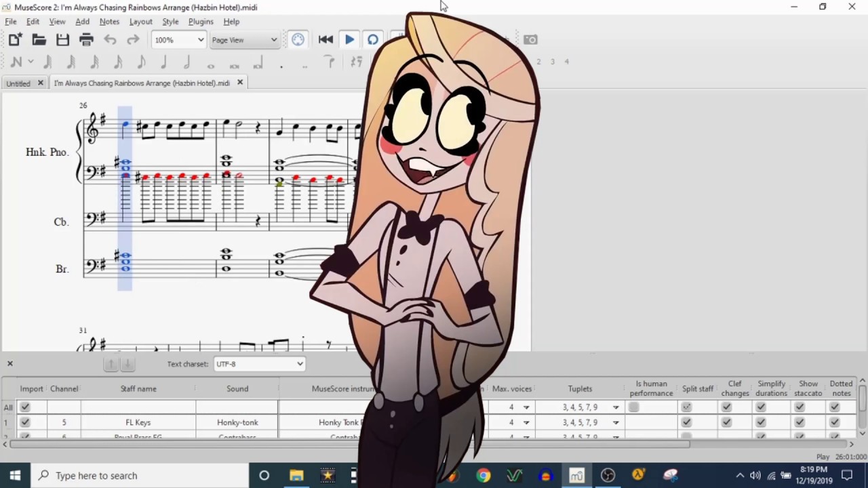Viewport: 868px width, 488px height.
Task: Toggle Dotted notes checkbox for row 1
Action: (x=835, y=422)
